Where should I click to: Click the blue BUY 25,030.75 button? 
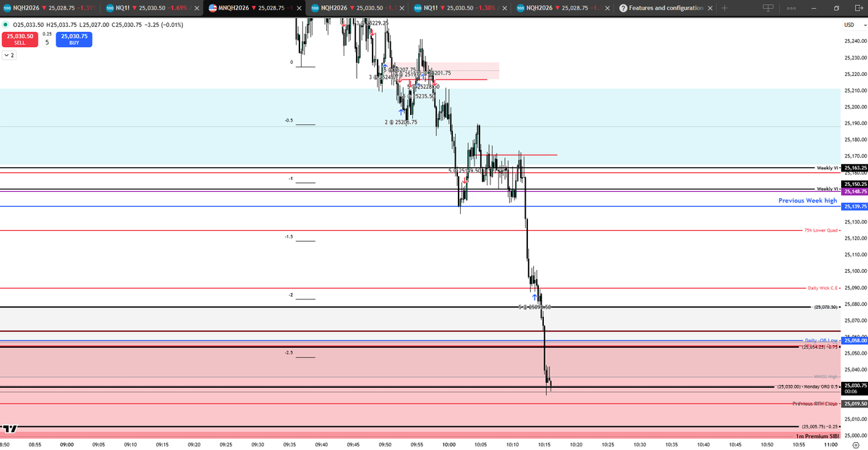75,39
